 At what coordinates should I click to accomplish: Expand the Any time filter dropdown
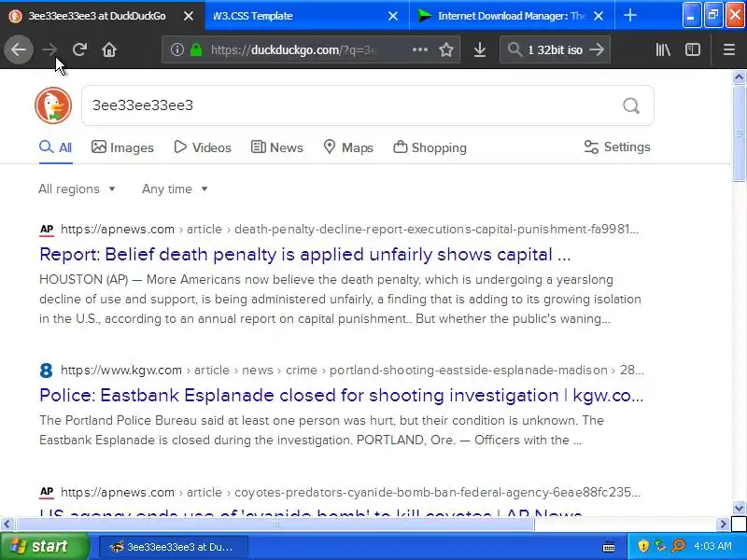tap(175, 189)
